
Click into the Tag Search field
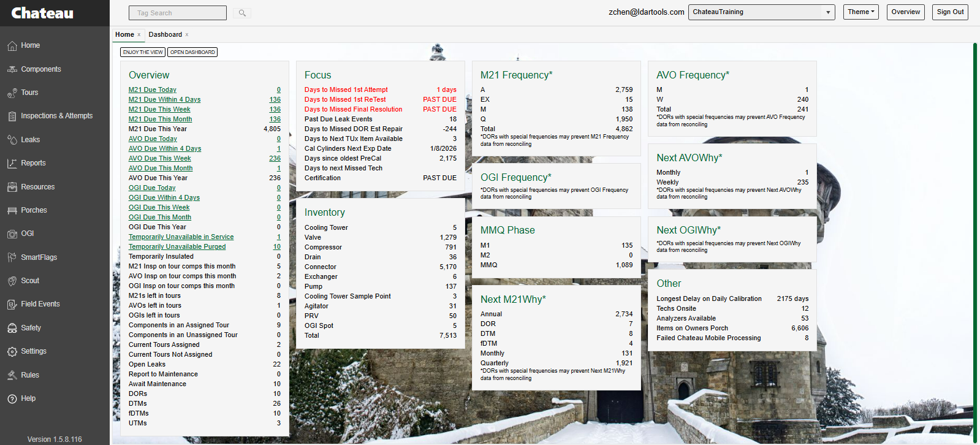pyautogui.click(x=177, y=13)
